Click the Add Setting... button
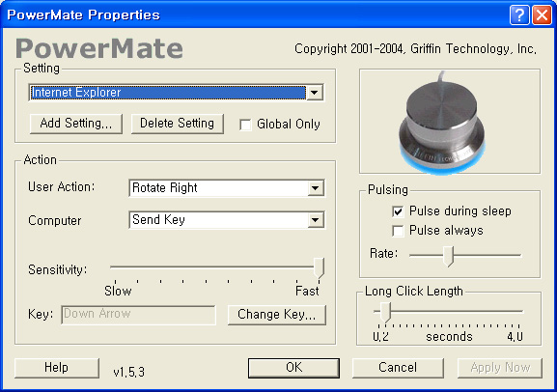 76,124
